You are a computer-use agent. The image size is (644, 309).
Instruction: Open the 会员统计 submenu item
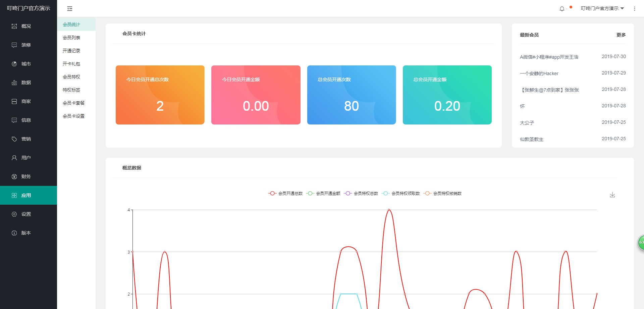76,24
